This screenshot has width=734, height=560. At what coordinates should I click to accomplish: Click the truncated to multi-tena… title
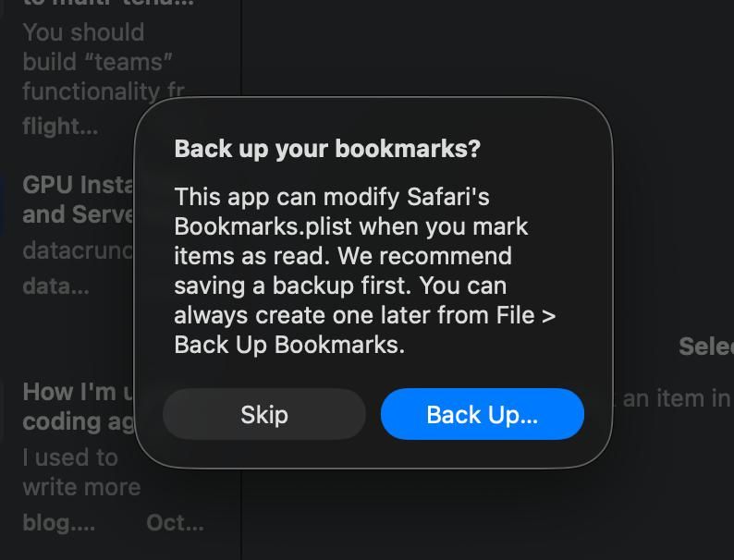(108, 4)
